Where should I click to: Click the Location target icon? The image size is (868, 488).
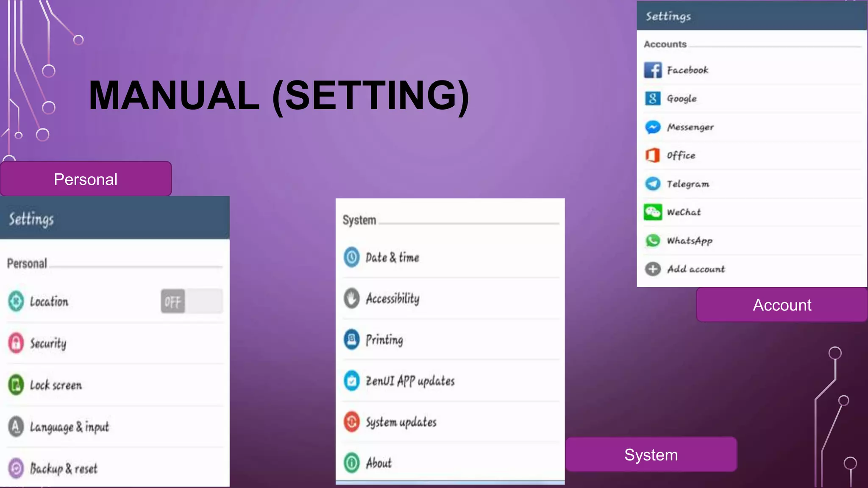(16, 301)
